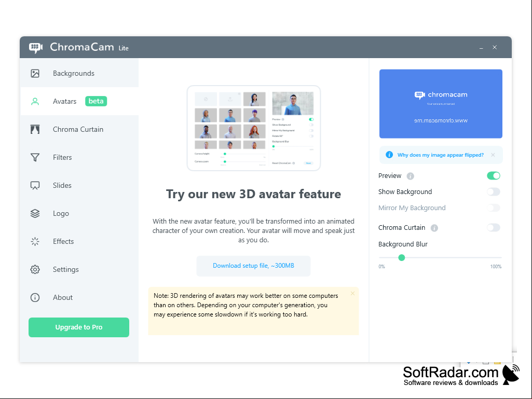This screenshot has width=532, height=399.
Task: Open the Settings gear icon
Action: click(35, 269)
